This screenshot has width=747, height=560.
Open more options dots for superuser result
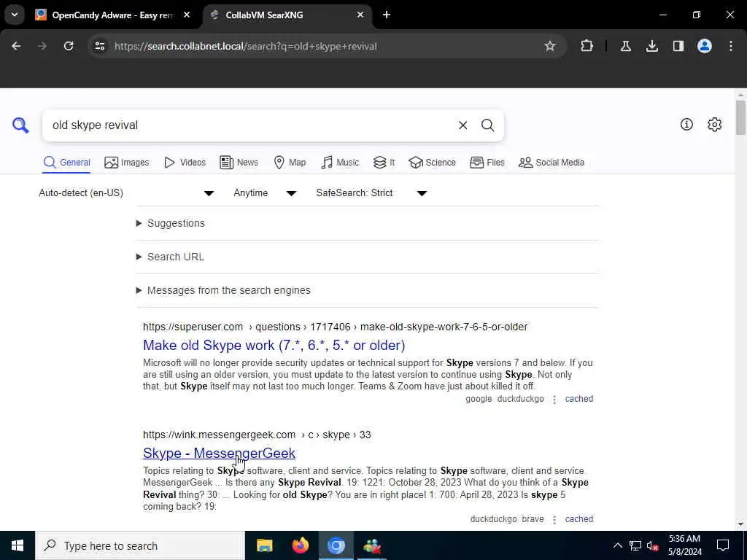[x=554, y=400]
